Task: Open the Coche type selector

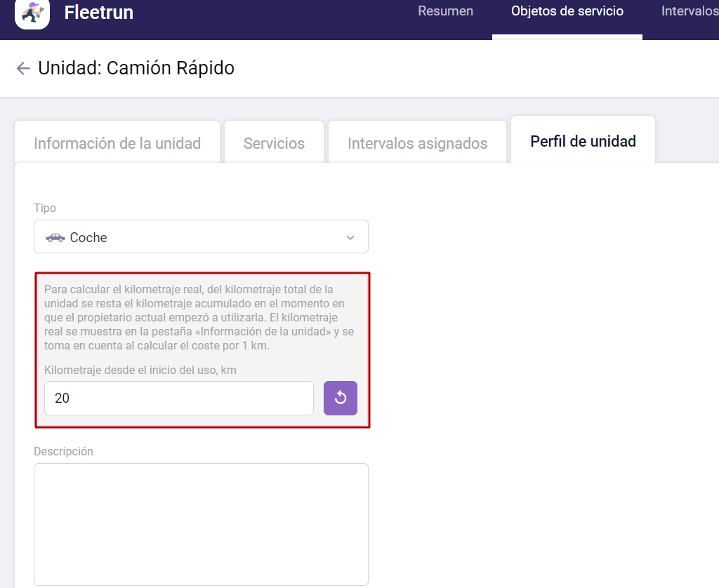Action: (x=201, y=237)
